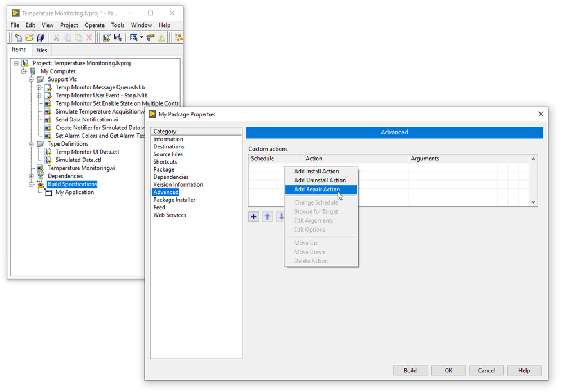The image size is (562, 392).
Task: Click the Open Project folder icon
Action: [29, 37]
